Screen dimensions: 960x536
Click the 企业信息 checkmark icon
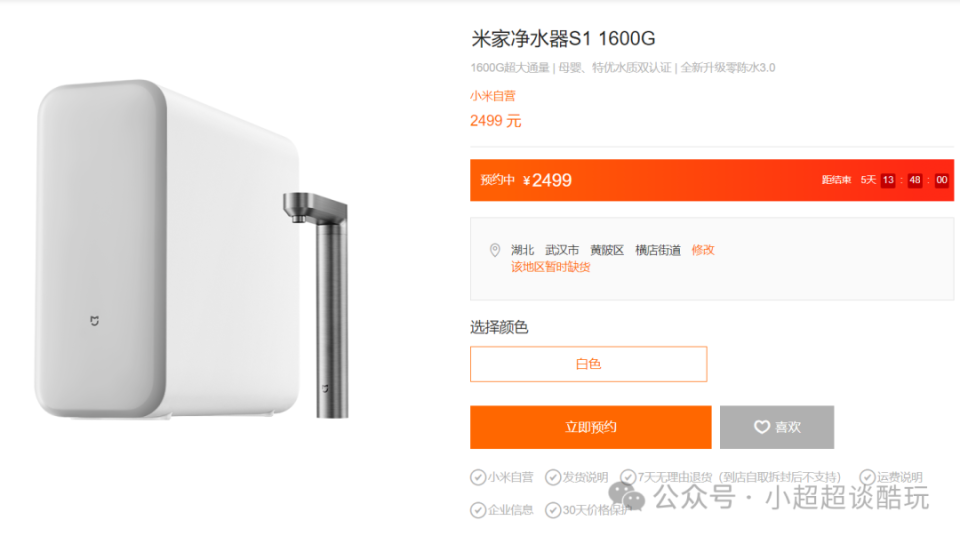point(478,510)
